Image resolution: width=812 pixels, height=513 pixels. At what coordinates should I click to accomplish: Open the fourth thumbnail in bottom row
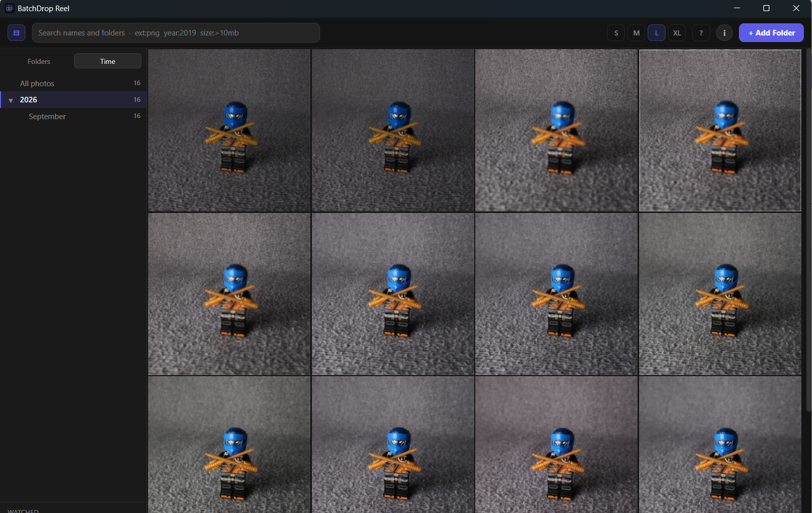[720, 445]
